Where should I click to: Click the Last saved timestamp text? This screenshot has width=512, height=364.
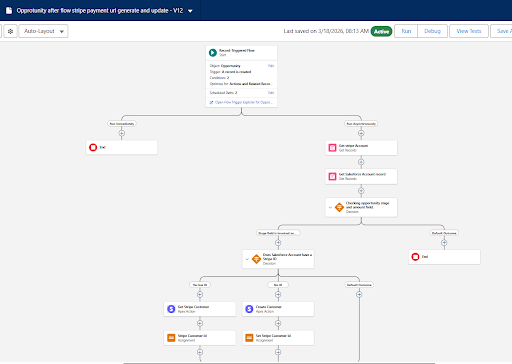326,31
